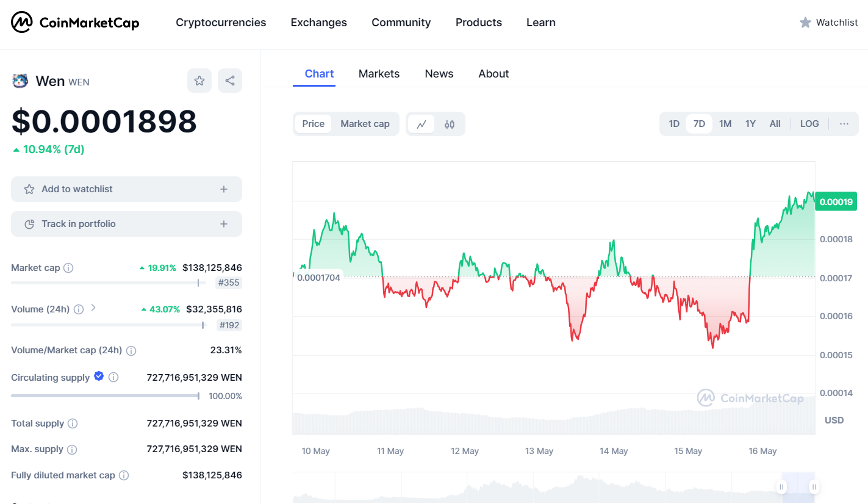This screenshot has width=868, height=504.
Task: Add Wen to watchlist
Action: (x=126, y=189)
